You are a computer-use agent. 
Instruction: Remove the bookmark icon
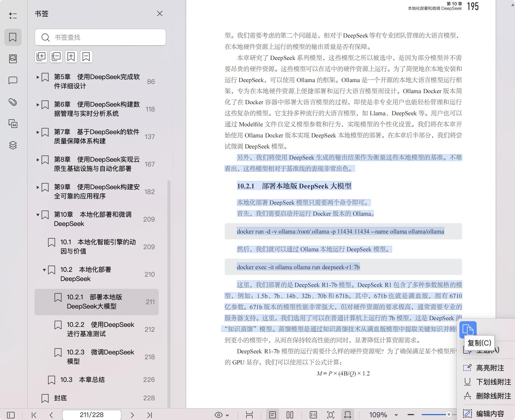pos(86,57)
